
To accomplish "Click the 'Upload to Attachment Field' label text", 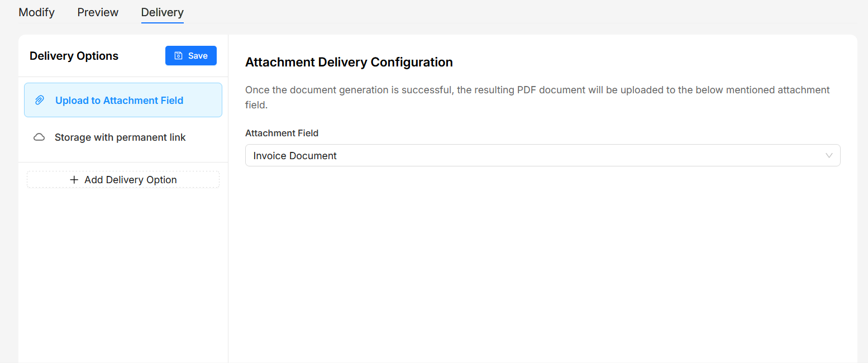I will tap(120, 101).
